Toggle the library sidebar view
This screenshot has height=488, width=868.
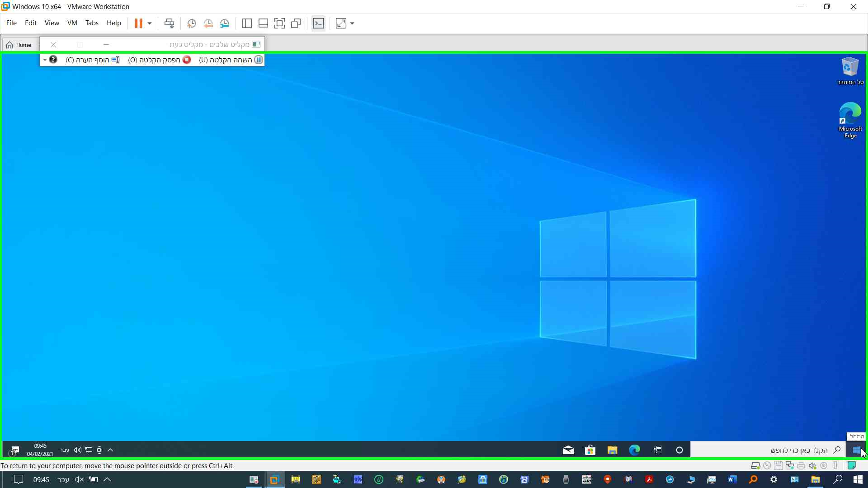point(247,23)
